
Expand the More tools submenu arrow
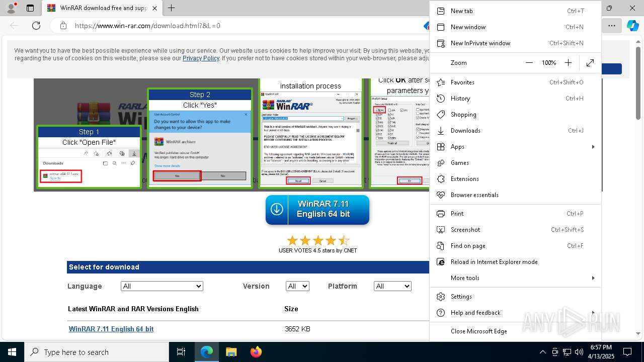(x=593, y=278)
